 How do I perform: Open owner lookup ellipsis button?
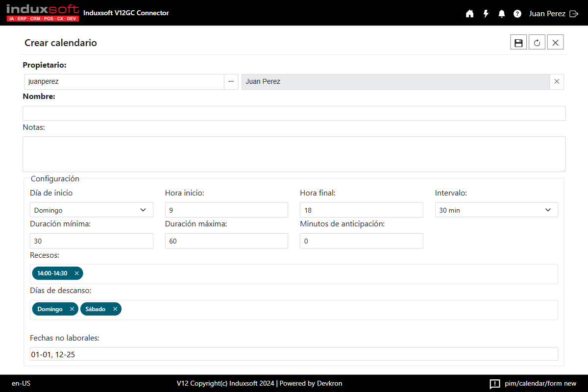[231, 82]
